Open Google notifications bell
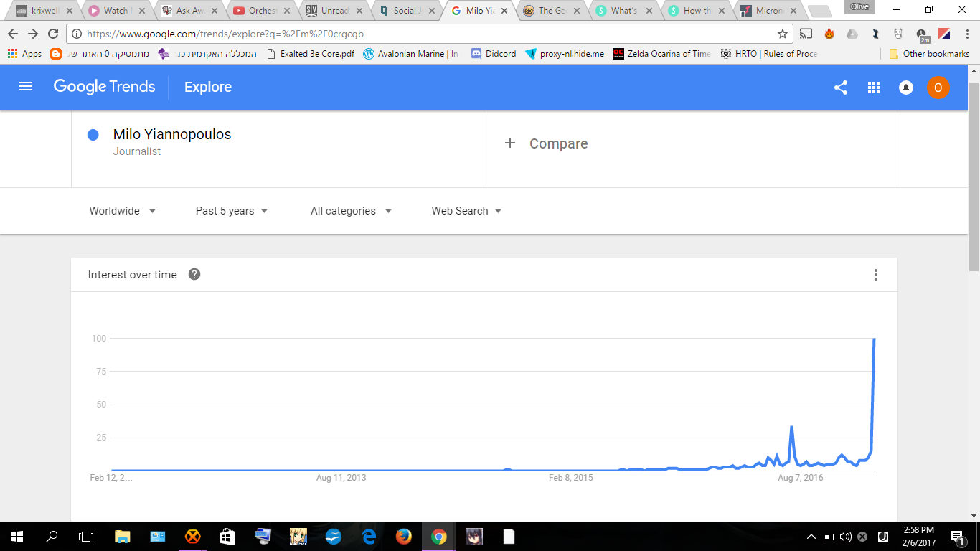This screenshot has height=551, width=980. pyautogui.click(x=906, y=88)
